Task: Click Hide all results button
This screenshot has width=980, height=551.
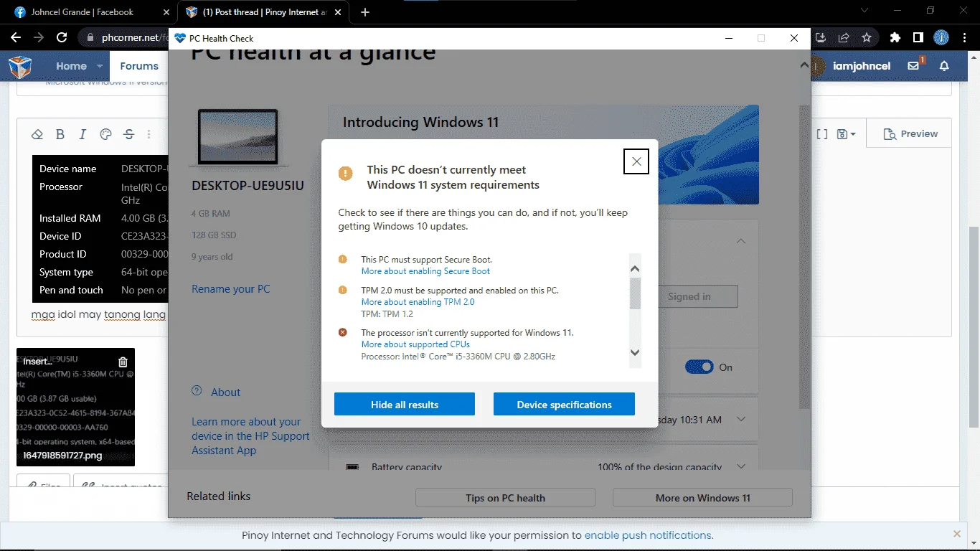Action: [405, 404]
